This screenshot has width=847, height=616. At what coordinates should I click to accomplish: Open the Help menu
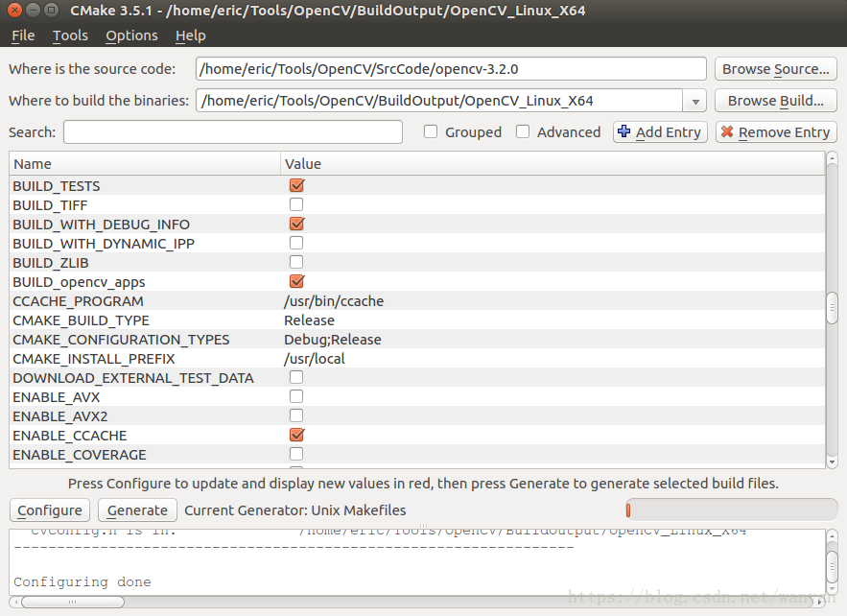(x=191, y=36)
